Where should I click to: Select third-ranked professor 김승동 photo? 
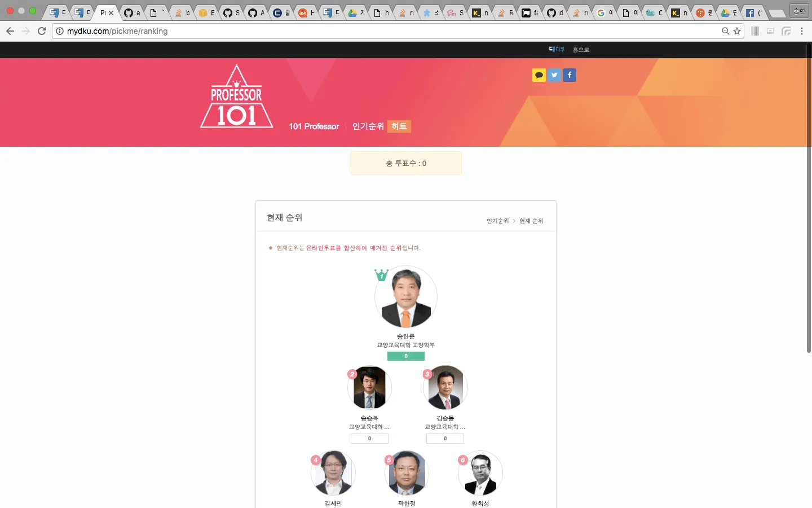[x=445, y=387]
